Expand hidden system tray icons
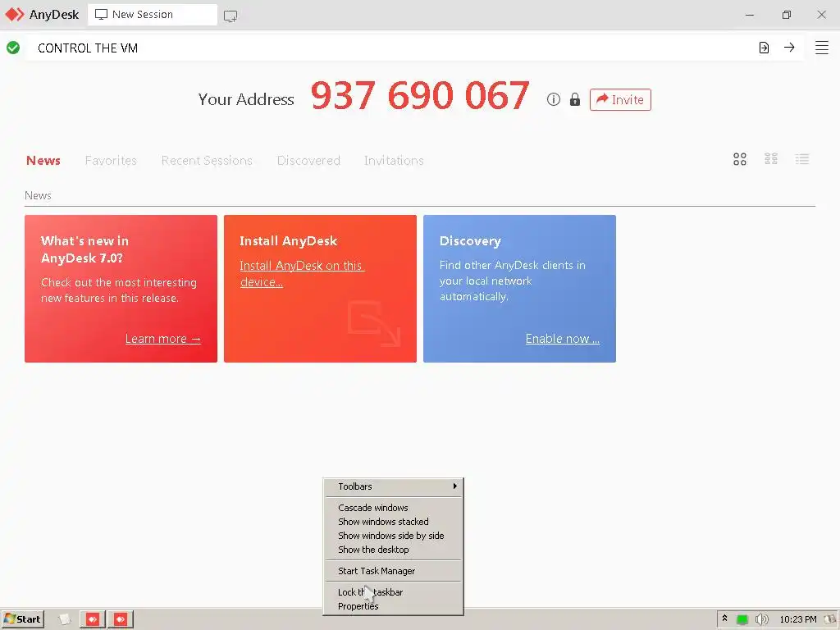This screenshot has width=840, height=630. click(725, 619)
